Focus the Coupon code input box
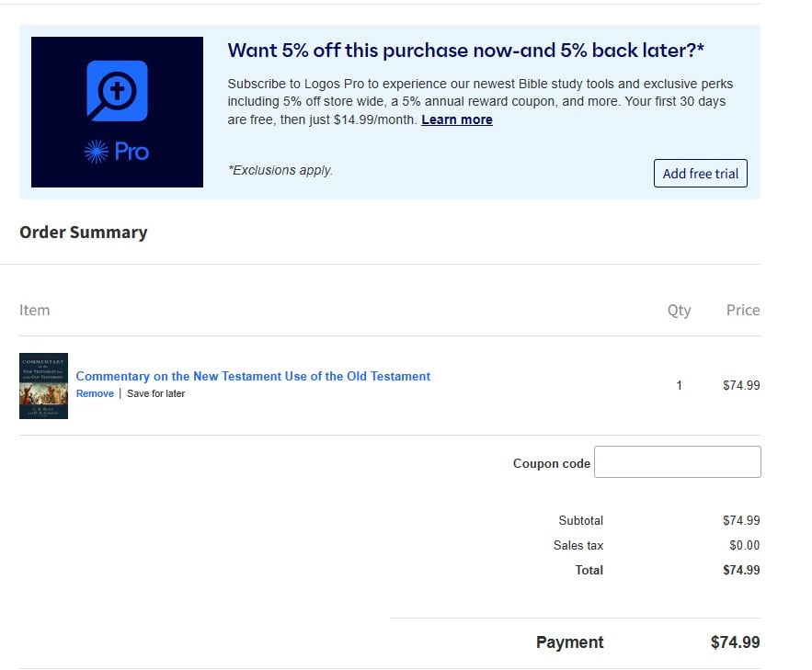812x670 pixels. [x=677, y=462]
